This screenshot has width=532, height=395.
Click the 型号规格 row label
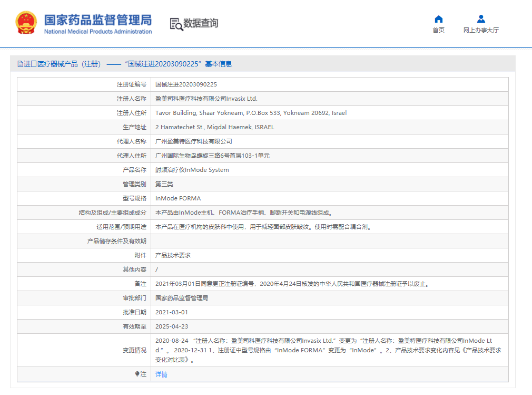135,198
